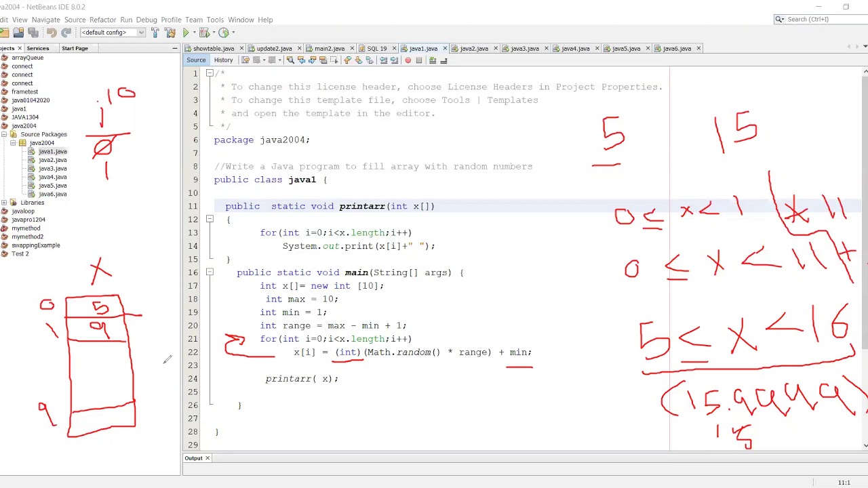Click the Uncomment code icon
The height and width of the screenshot is (488, 868).
point(443,60)
